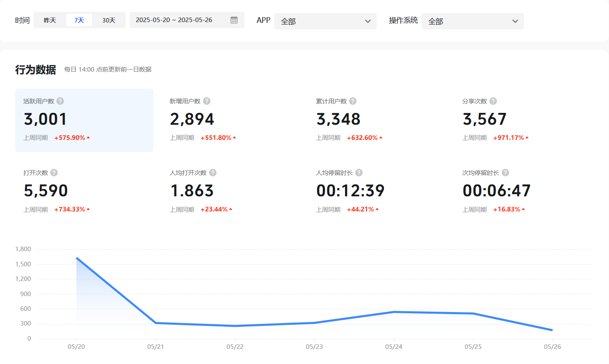Click the chart data point at 05/20
This screenshot has height=364, width=609.
point(77,258)
